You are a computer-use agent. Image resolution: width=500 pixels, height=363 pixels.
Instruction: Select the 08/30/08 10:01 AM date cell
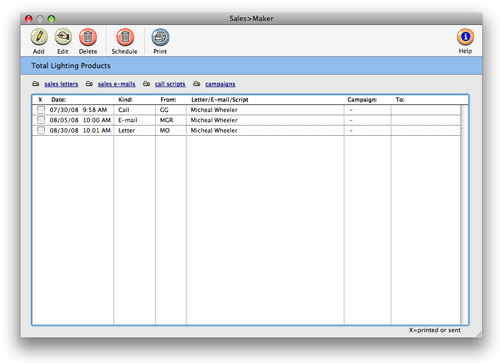(80, 130)
